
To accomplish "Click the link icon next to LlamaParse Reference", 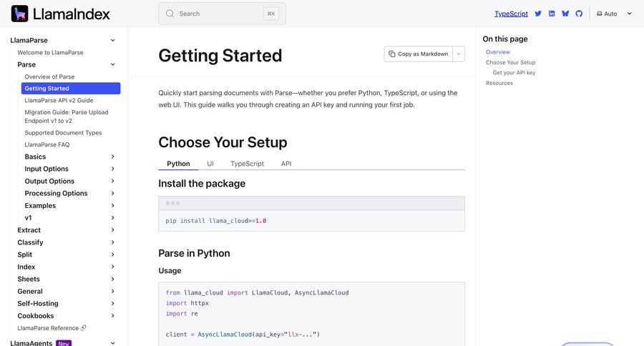I will point(84,328).
